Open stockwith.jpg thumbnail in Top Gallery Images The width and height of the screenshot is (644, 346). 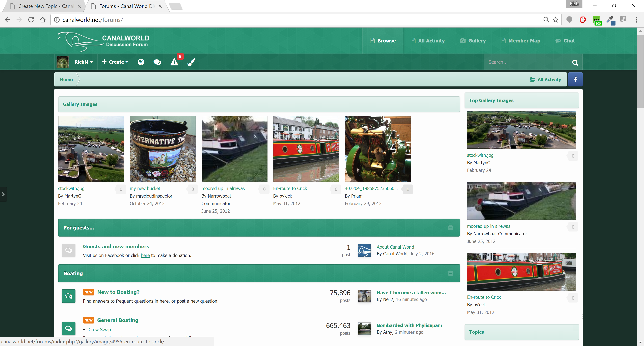522,130
